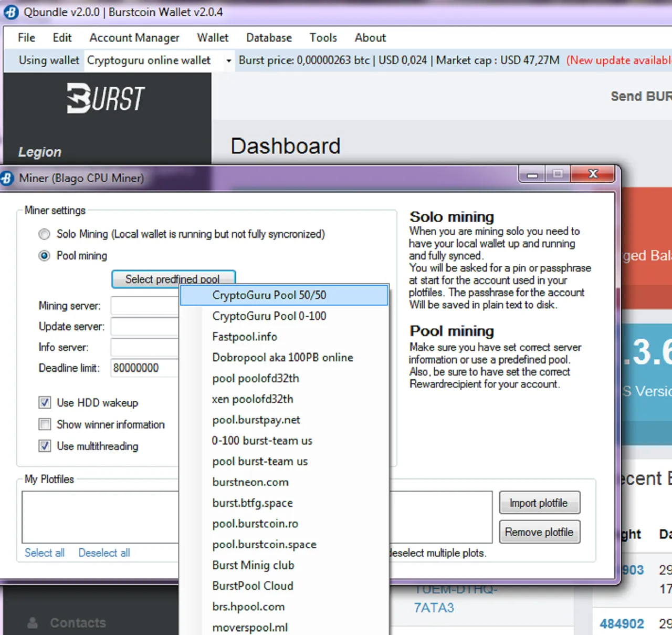
Task: Click inside the My Plotfiles list box
Action: (x=100, y=517)
